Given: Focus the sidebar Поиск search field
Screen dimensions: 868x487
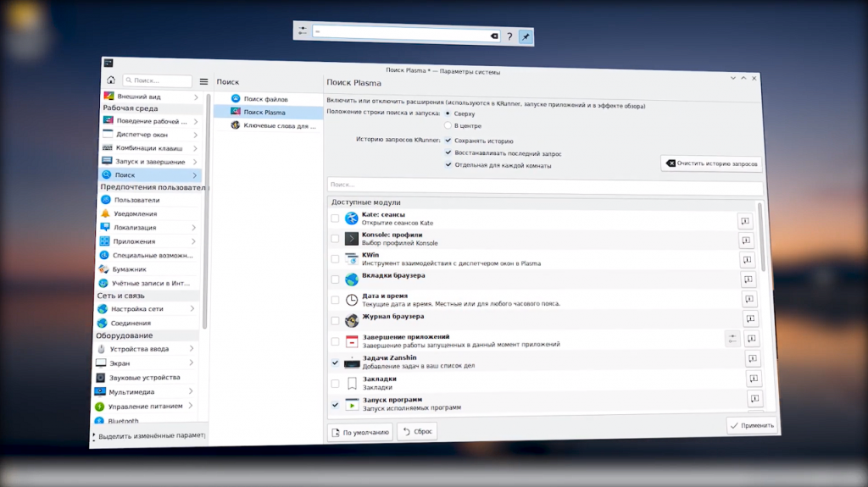Looking at the screenshot, I should (x=157, y=80).
